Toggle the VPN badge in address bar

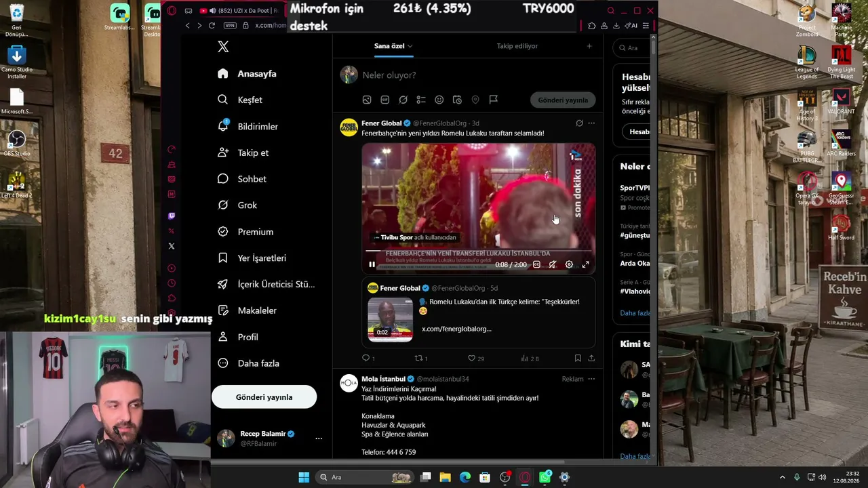click(x=230, y=25)
